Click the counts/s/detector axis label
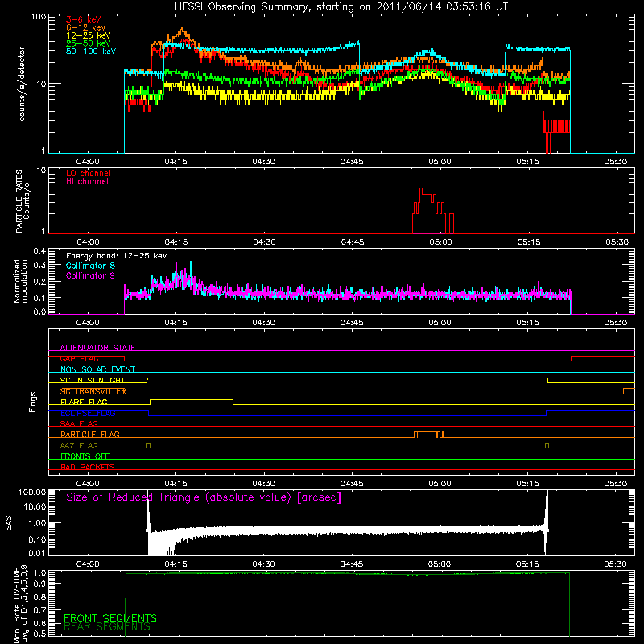Image resolution: width=644 pixels, height=644 pixels. (x=22, y=84)
